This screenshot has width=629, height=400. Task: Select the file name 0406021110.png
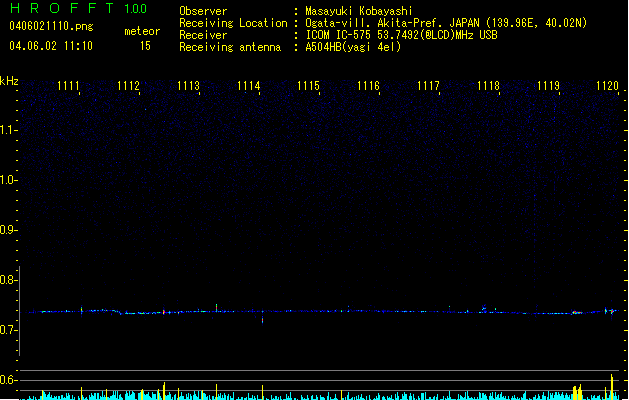pos(51,26)
